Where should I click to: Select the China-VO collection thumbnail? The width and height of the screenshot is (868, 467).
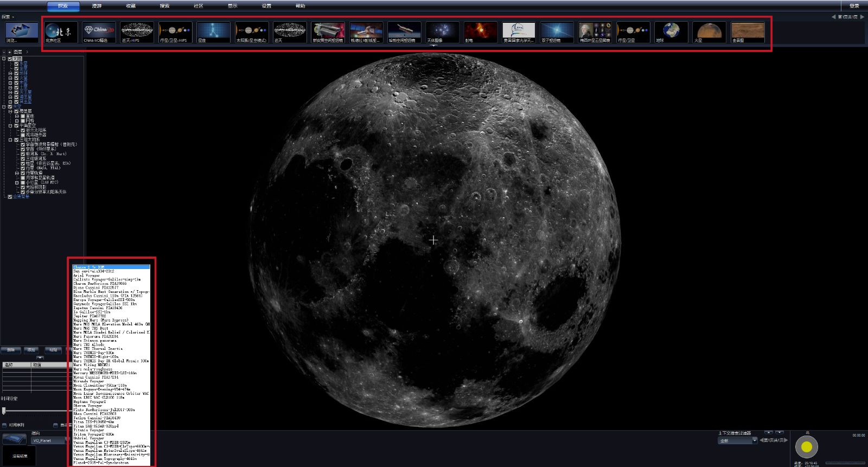99,31
